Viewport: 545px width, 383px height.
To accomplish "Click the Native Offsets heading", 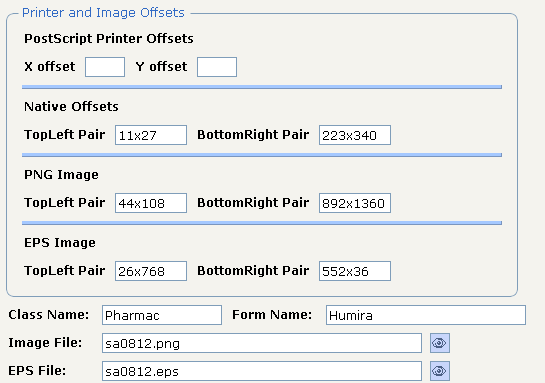I will [x=71, y=106].
